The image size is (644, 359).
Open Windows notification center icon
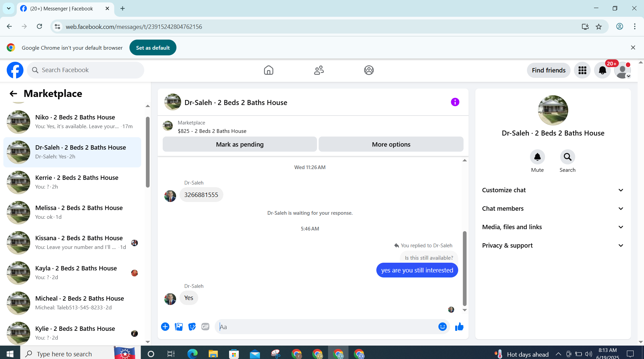tap(630, 354)
